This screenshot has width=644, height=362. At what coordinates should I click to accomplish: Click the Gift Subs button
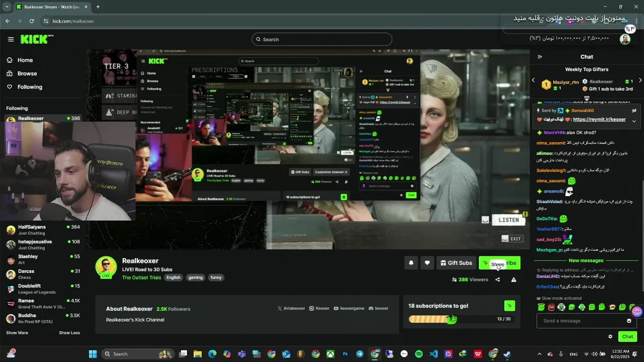coord(456,263)
